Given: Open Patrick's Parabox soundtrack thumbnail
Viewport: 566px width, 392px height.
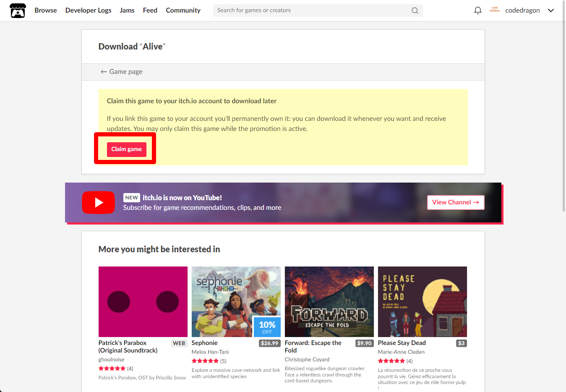Looking at the screenshot, I should 143,302.
